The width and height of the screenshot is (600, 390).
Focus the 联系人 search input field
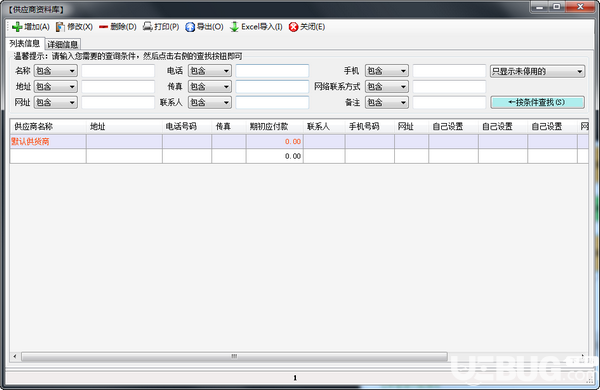(272, 102)
